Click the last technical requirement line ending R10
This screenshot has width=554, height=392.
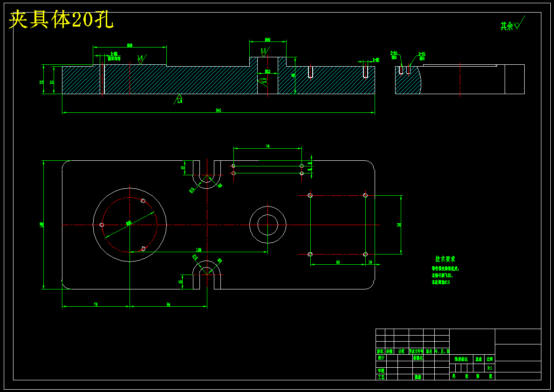441,282
